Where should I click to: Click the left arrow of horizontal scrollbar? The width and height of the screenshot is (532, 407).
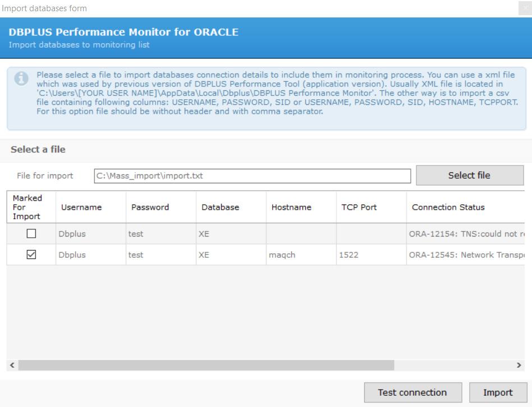pos(12,365)
